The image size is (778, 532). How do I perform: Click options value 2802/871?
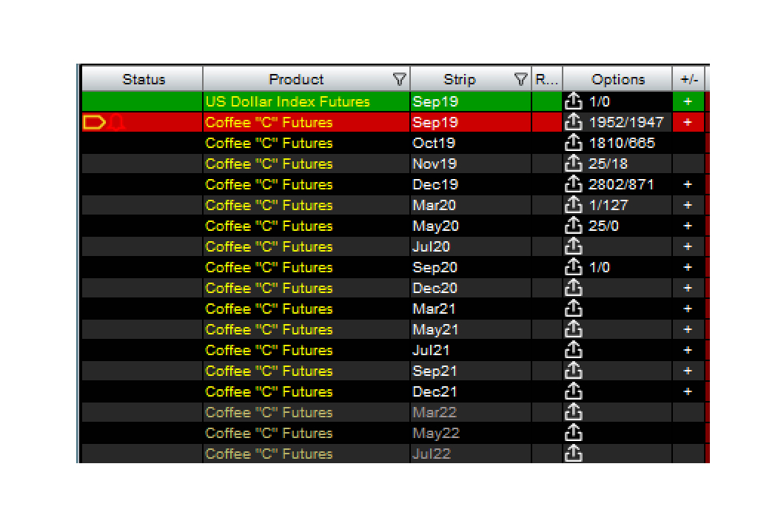point(621,184)
